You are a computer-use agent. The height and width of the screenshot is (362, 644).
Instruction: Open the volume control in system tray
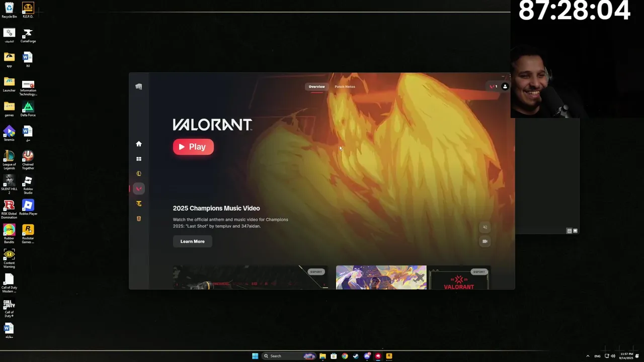[613, 356]
